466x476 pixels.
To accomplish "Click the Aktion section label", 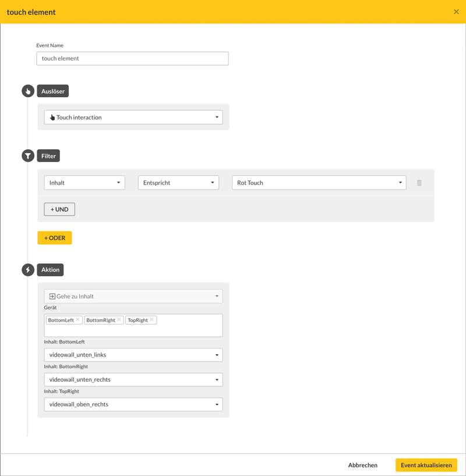I will click(51, 270).
